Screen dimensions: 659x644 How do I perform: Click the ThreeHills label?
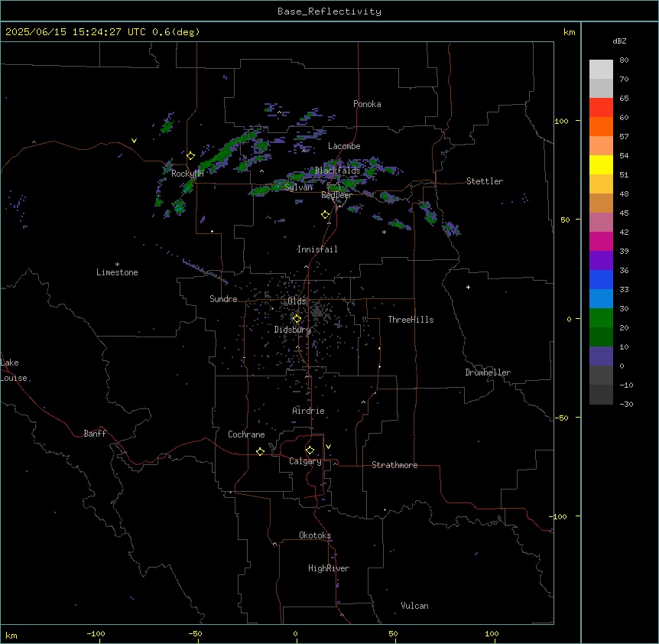(411, 320)
